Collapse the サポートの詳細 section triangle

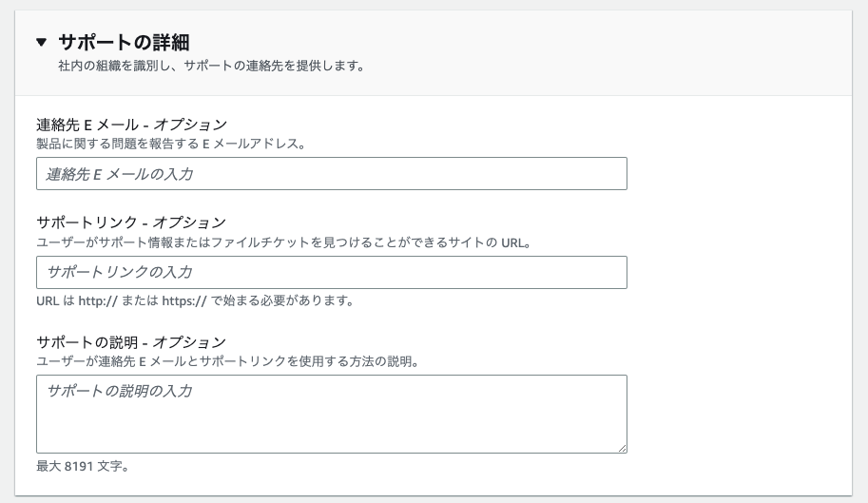tap(41, 42)
